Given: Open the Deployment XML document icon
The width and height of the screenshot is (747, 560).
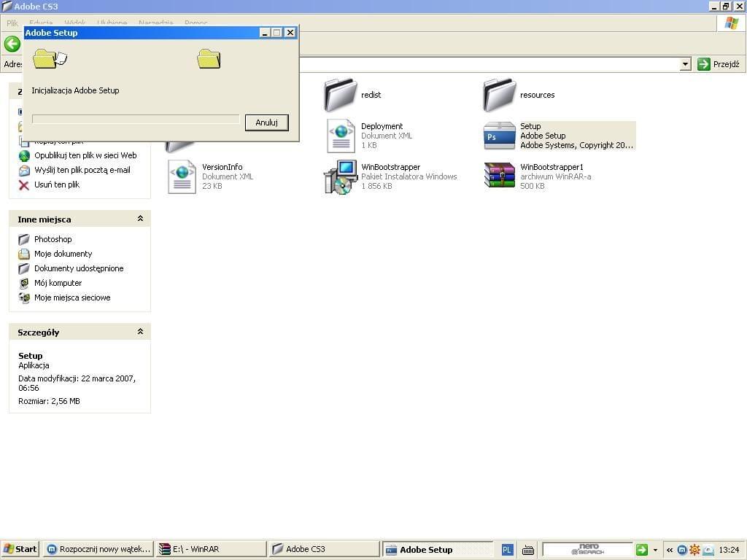Looking at the screenshot, I should [341, 136].
